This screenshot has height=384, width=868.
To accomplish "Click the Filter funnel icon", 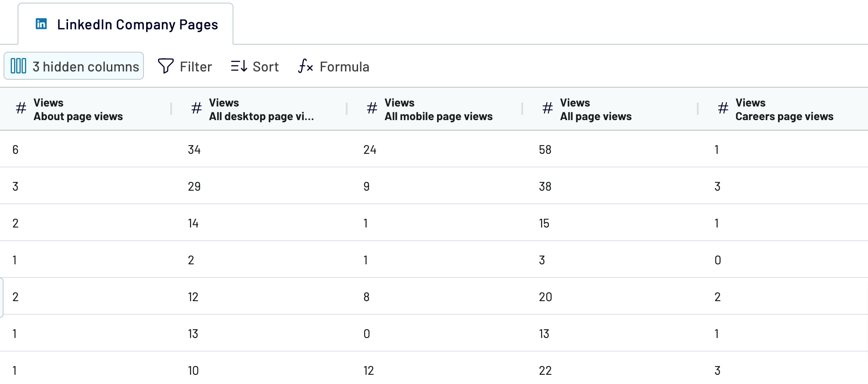I will 165,66.
